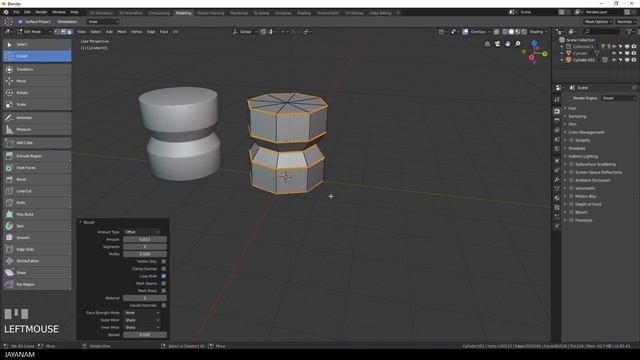The height and width of the screenshot is (360, 640).
Task: Adjust the bevel Amount field
Action: pyautogui.click(x=145, y=239)
